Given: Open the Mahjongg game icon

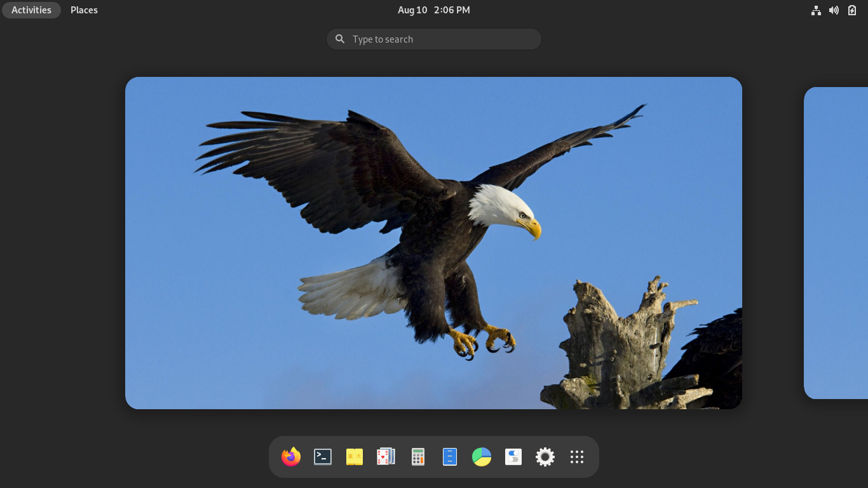Looking at the screenshot, I should [x=355, y=456].
